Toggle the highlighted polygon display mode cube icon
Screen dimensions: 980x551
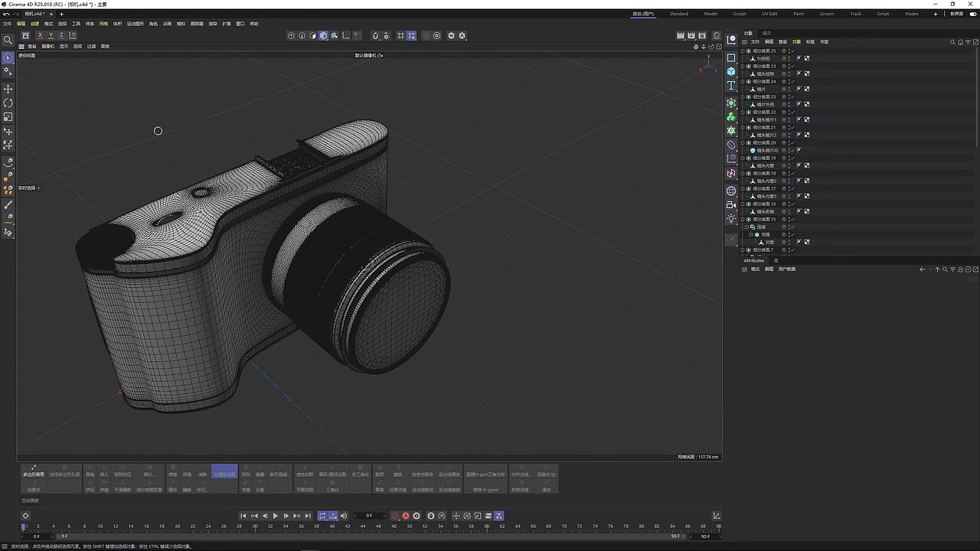point(324,35)
